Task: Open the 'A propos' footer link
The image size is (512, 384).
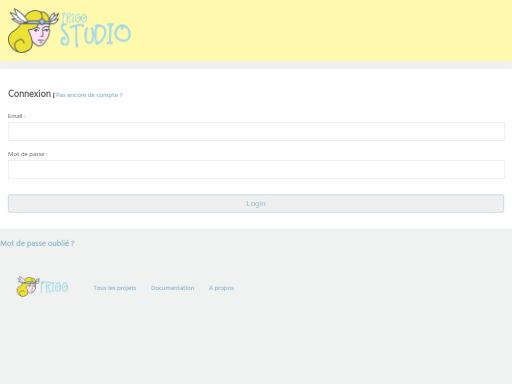Action: (221, 288)
